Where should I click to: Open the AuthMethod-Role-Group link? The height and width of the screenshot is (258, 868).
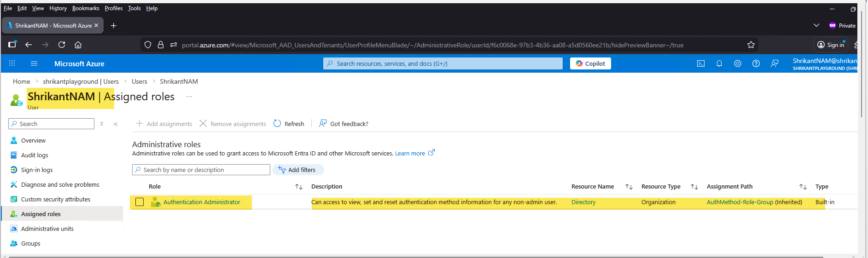point(740,202)
